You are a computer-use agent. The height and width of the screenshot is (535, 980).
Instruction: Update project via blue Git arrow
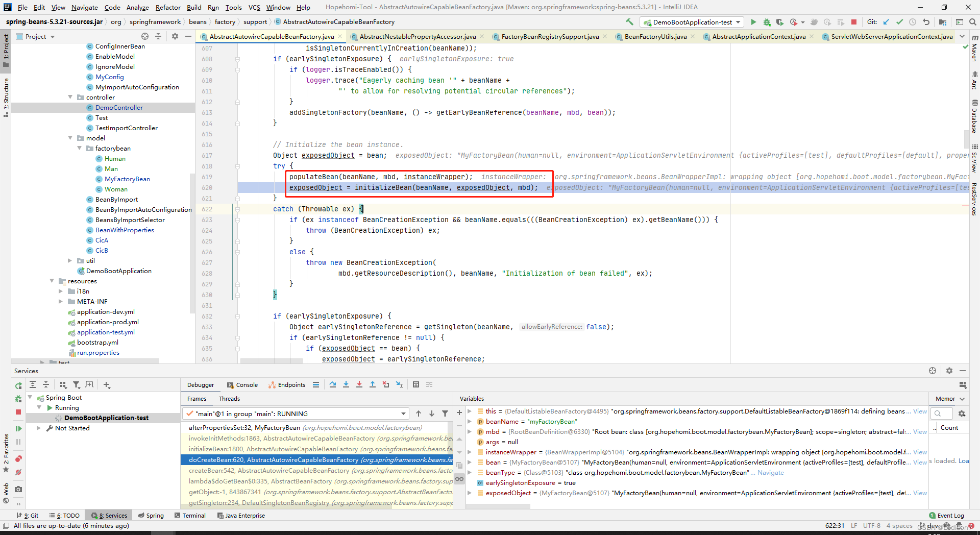click(886, 22)
